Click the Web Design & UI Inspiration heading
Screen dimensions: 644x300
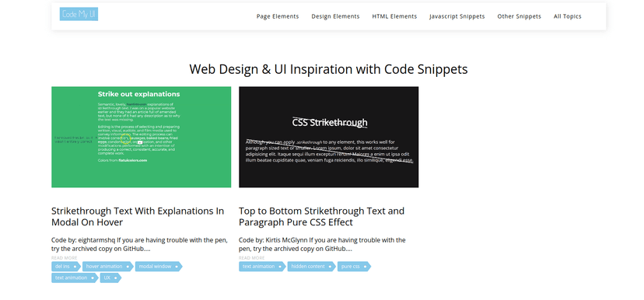(x=328, y=69)
